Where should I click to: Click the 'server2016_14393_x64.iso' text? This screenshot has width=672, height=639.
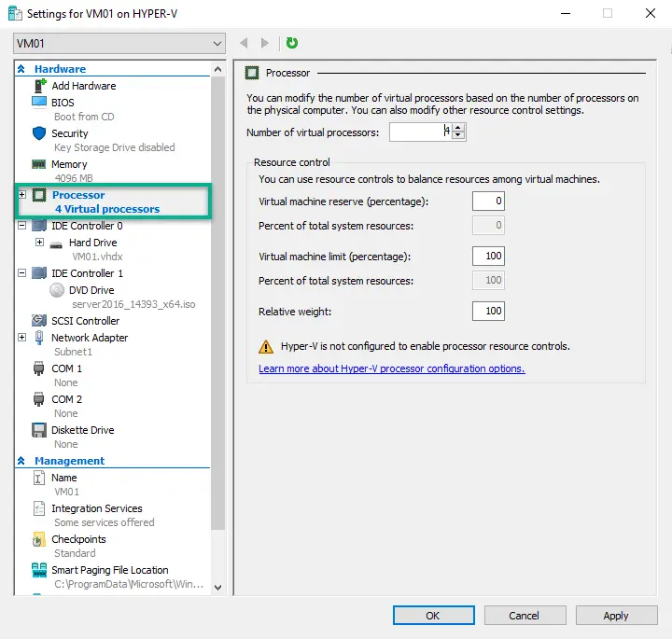click(x=133, y=304)
